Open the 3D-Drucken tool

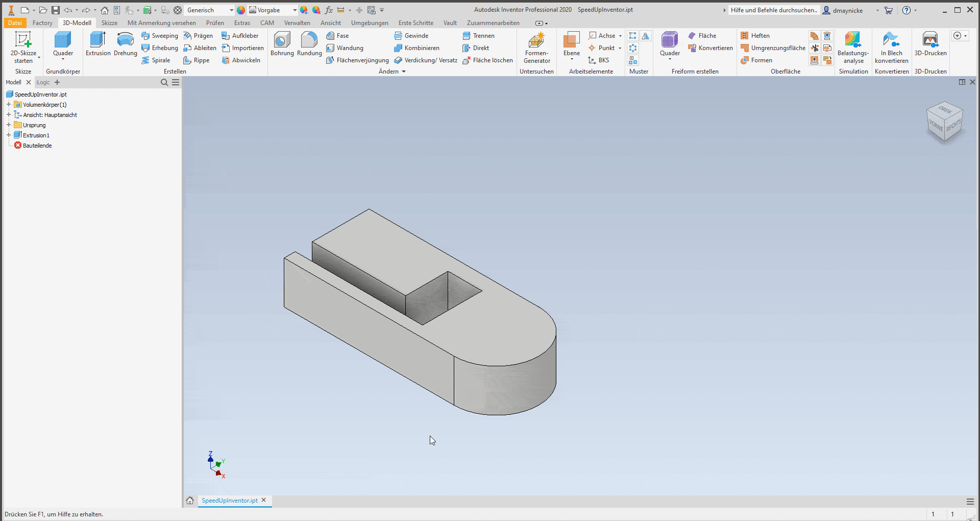pos(930,46)
